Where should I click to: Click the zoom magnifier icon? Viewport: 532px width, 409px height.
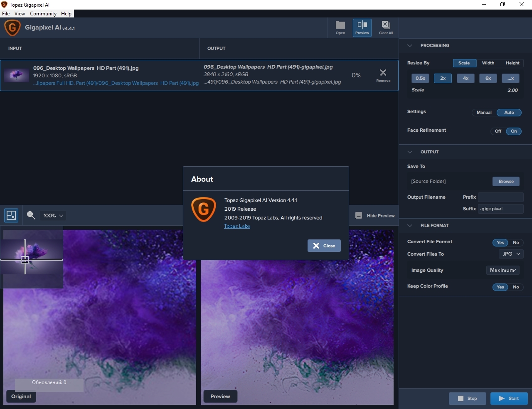point(31,215)
